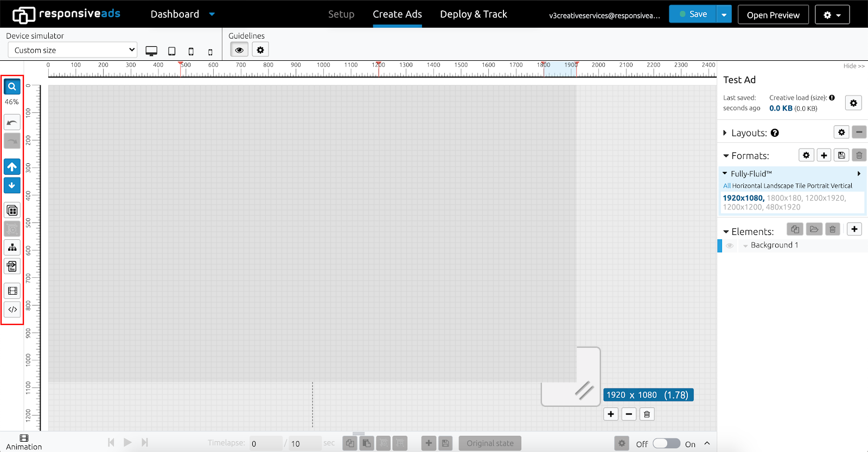Click the plus button under canvas size label
Screen dimensions: 868x452
pyautogui.click(x=611, y=414)
